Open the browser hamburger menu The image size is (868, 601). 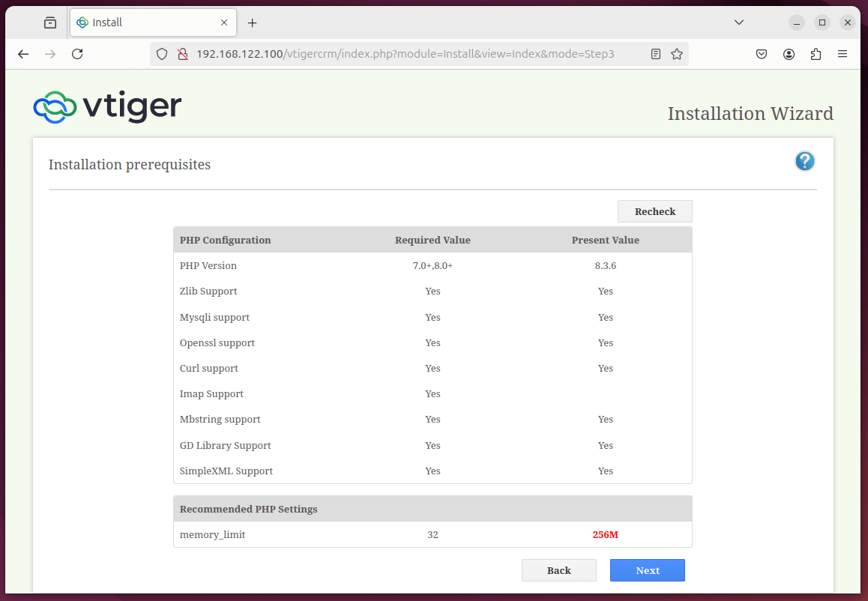pos(843,53)
